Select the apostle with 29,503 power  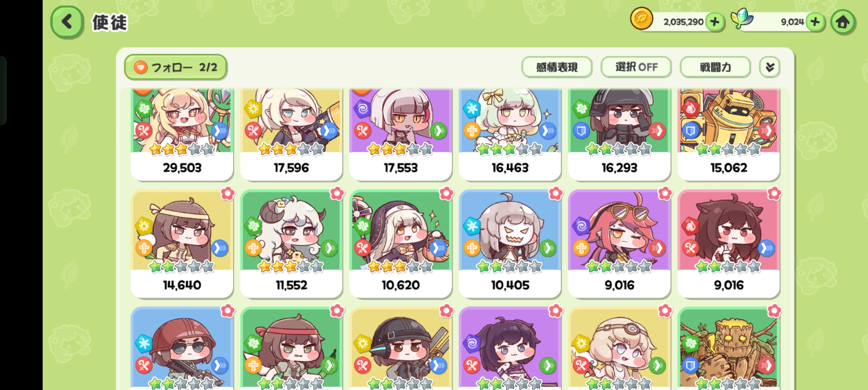[182, 134]
